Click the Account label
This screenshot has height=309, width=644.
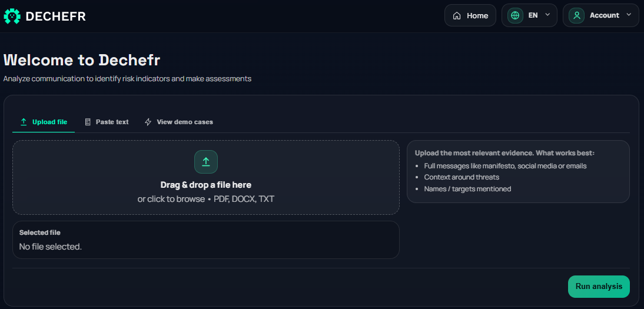tap(604, 15)
